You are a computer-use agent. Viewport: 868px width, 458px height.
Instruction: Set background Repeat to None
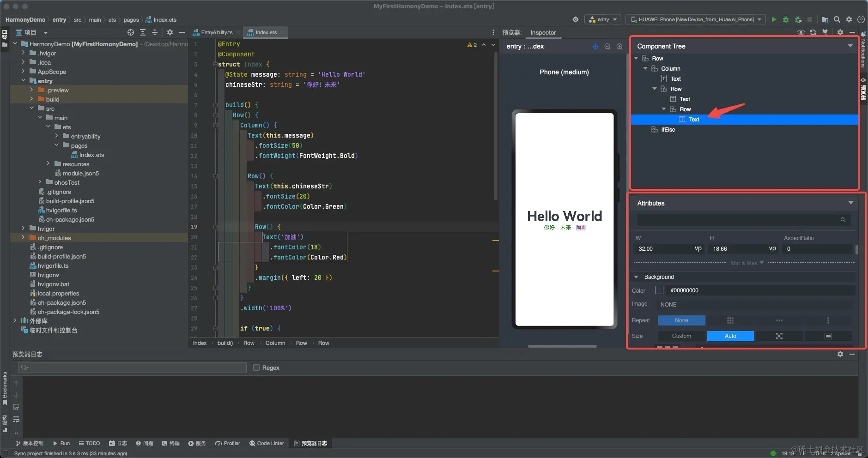tap(681, 320)
